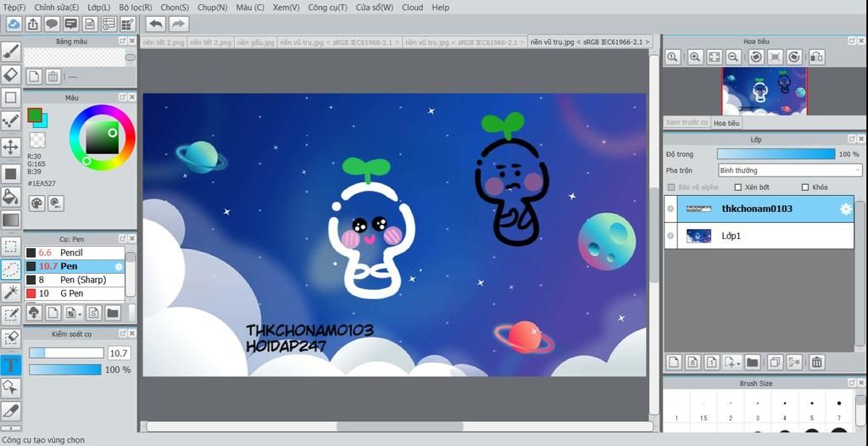Click the brush size 10.7 input field

(x=119, y=353)
